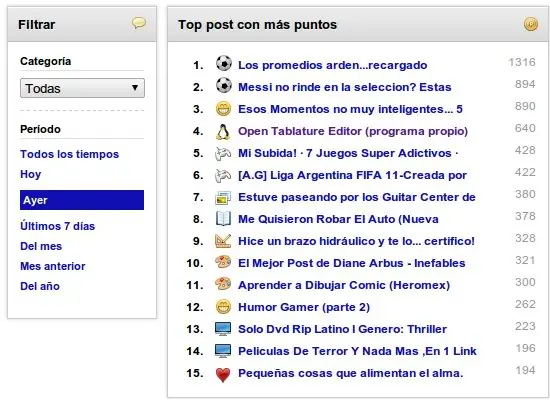
Task: Click the ruler icon beside Hice un brazo hidráulico
Action: [x=223, y=241]
